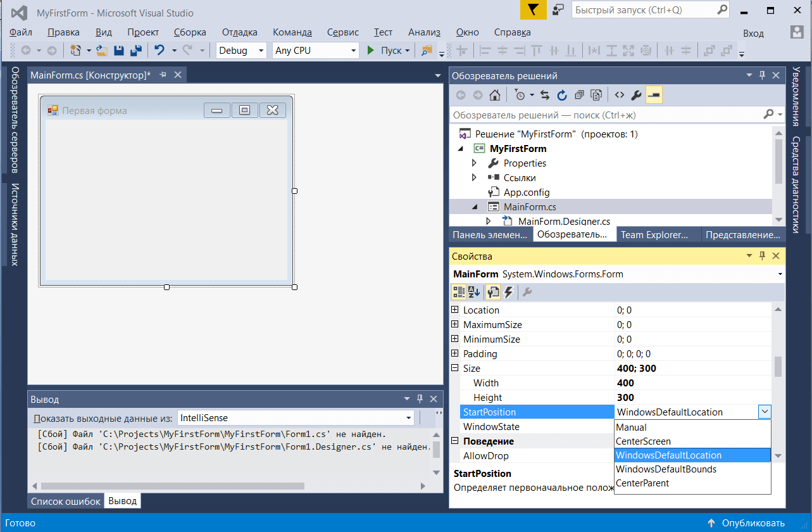Expand the Ссылки node in Solution Explorer

pyautogui.click(x=474, y=177)
